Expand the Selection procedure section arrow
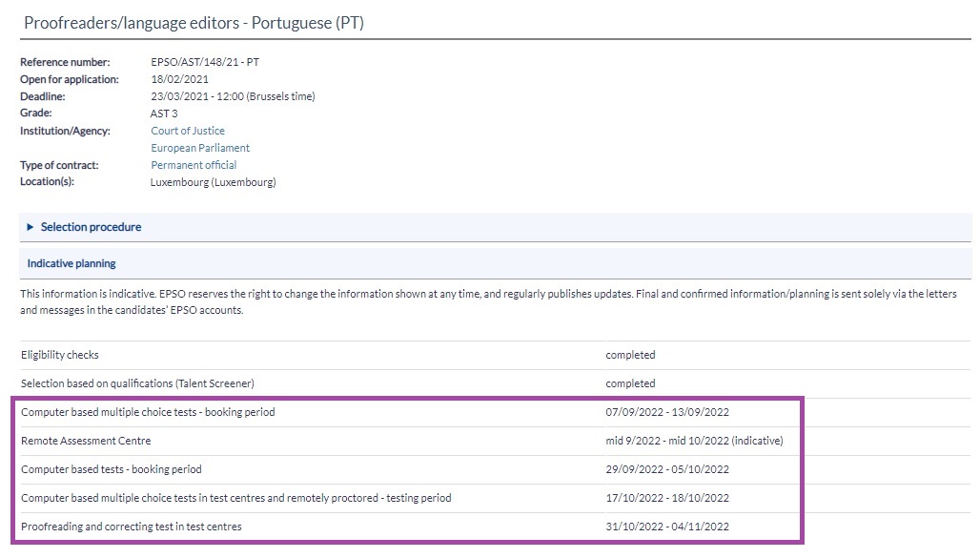Image resolution: width=980 pixels, height=558 pixels. [31, 227]
